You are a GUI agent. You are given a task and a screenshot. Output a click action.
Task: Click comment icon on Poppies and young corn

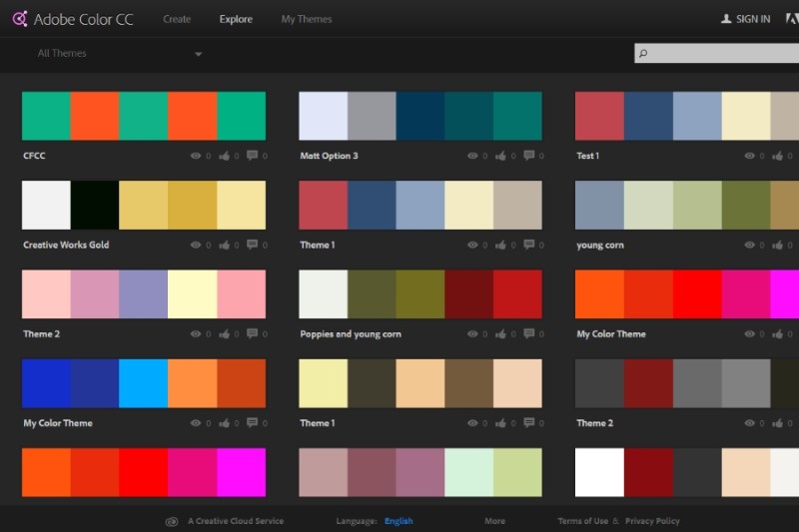528,334
